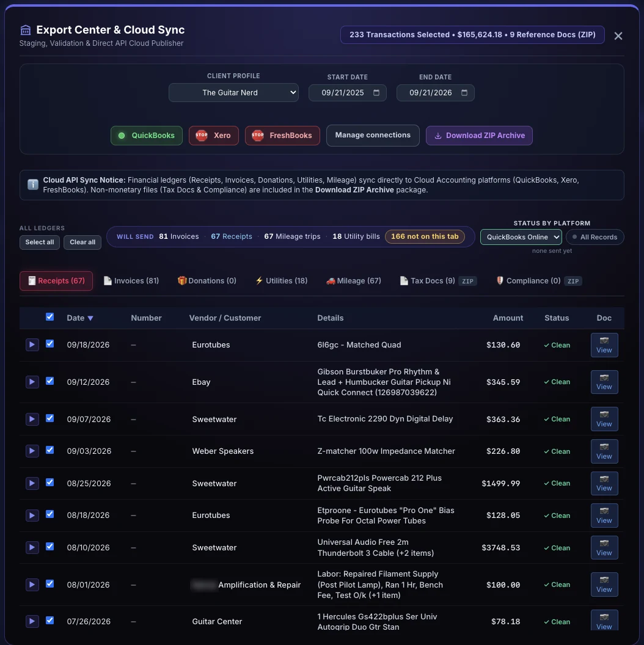View document for Amplification & Repair receipt
644x645 pixels.
click(x=604, y=585)
